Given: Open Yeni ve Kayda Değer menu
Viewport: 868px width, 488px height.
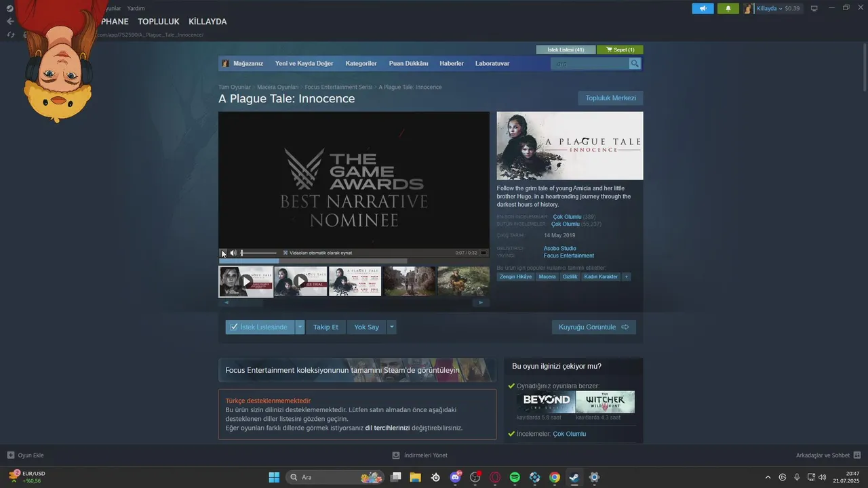Looking at the screenshot, I should click(304, 64).
